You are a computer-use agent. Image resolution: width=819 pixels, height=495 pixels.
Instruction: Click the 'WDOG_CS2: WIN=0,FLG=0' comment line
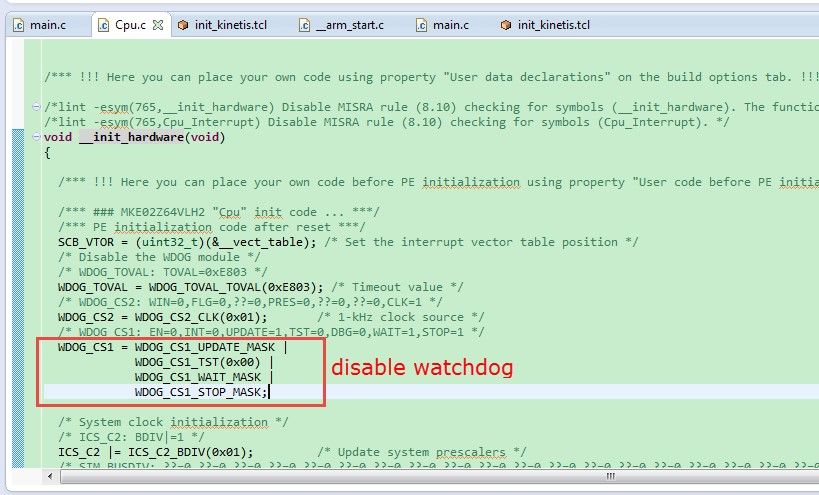250,302
